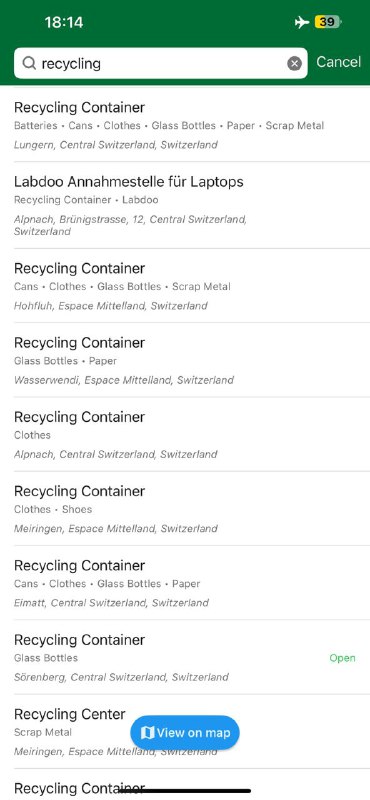Open Glass Bottles container in Sörenberg
The height and width of the screenshot is (800, 370).
(x=185, y=658)
